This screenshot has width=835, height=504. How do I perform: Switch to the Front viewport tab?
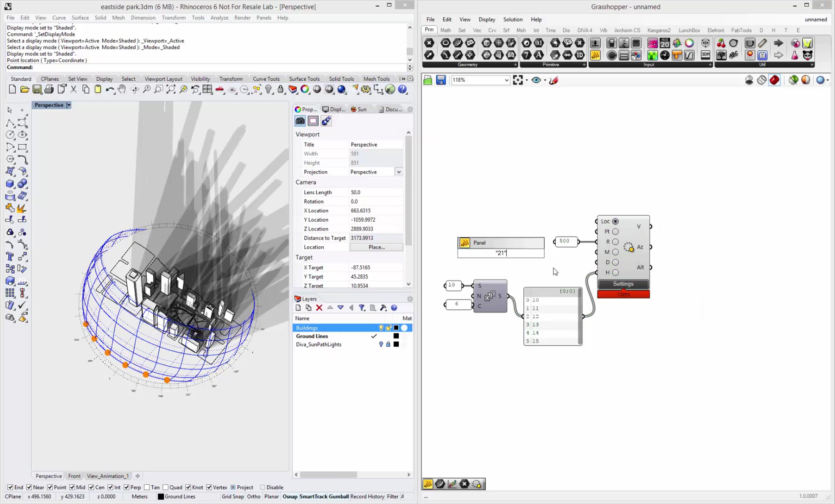[74, 476]
